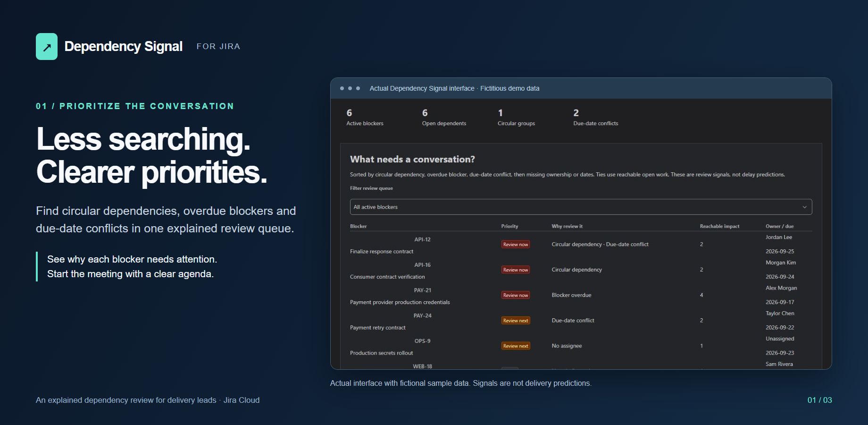This screenshot has width=868, height=425.
Task: Open the All active blockers filter dropdown
Action: click(x=581, y=207)
